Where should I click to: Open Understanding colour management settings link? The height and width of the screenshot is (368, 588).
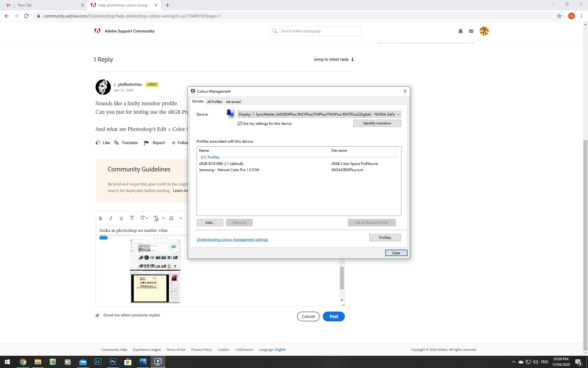pyautogui.click(x=232, y=240)
